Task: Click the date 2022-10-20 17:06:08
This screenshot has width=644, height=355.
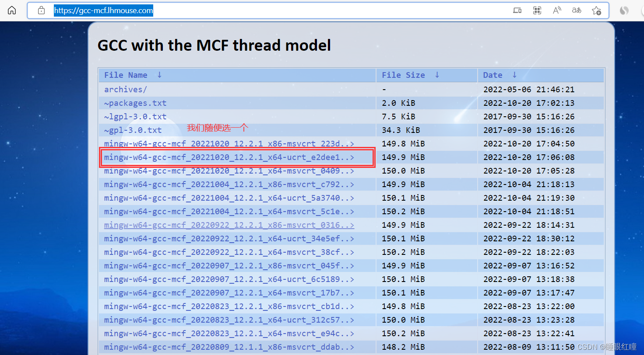Action: [528, 157]
